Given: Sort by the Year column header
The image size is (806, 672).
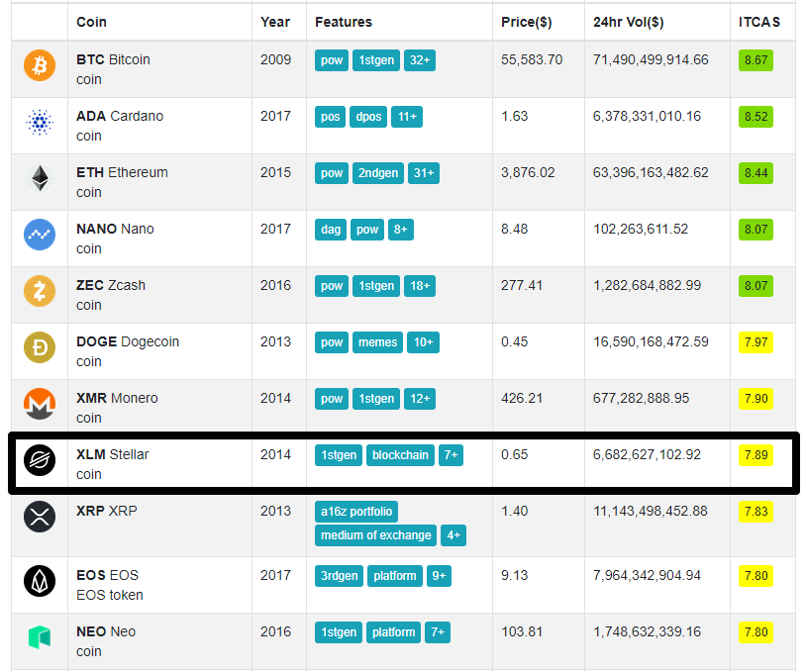Looking at the screenshot, I should pos(275,22).
